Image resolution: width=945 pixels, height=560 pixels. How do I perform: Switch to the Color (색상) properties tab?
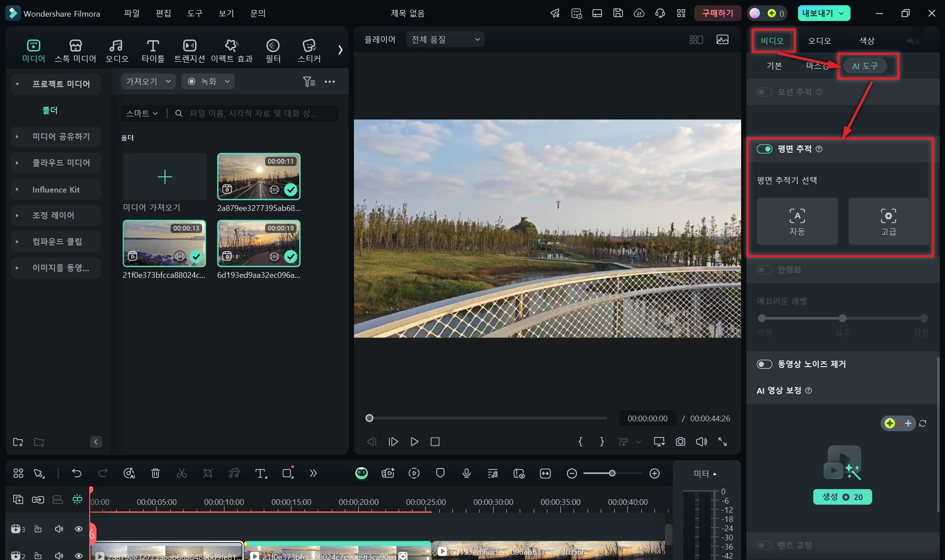click(x=867, y=41)
